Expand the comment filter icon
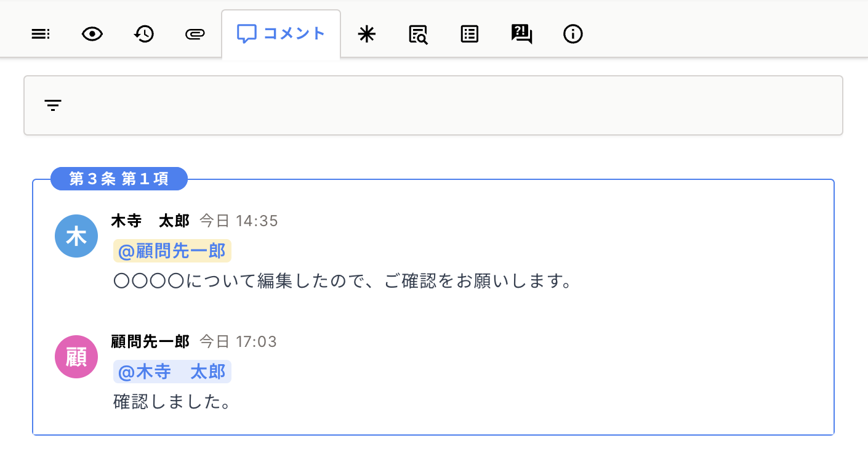The image size is (868, 472). pos(53,105)
